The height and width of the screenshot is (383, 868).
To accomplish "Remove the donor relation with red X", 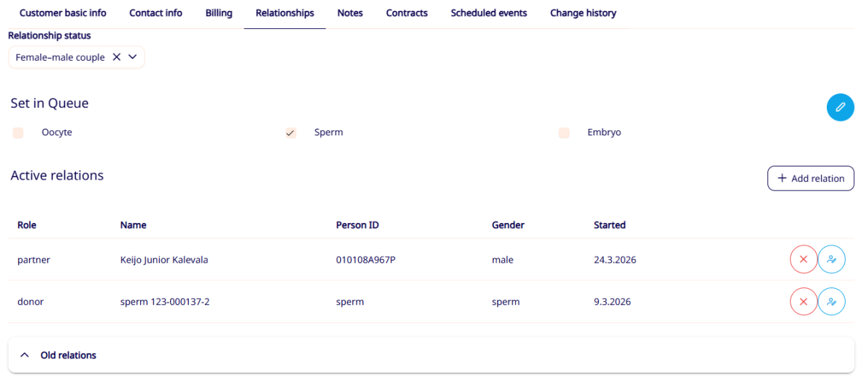I will (803, 301).
